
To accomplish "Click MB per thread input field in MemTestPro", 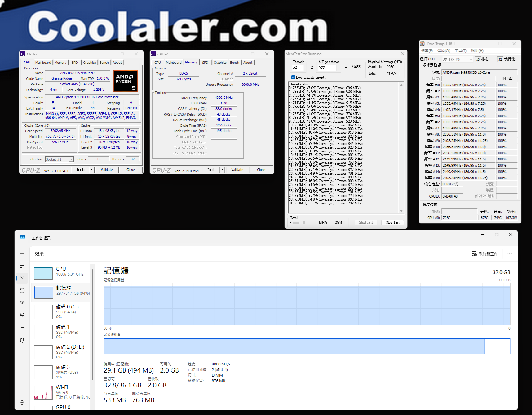I will coord(327,68).
